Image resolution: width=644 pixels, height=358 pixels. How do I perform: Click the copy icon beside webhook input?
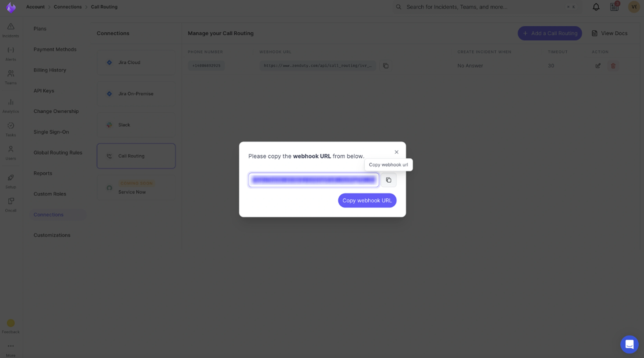tap(389, 180)
